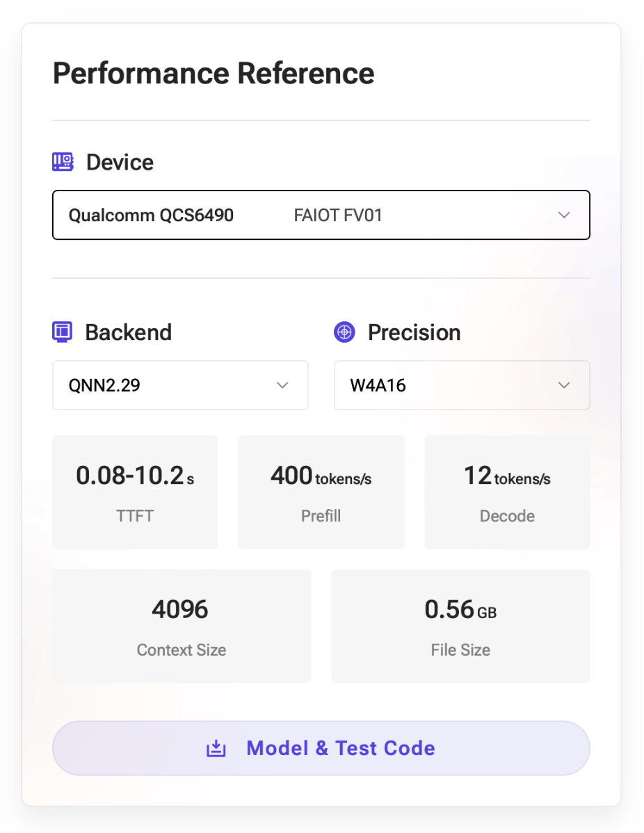Click the Device section label
This screenshot has width=644, height=833.
tap(120, 162)
